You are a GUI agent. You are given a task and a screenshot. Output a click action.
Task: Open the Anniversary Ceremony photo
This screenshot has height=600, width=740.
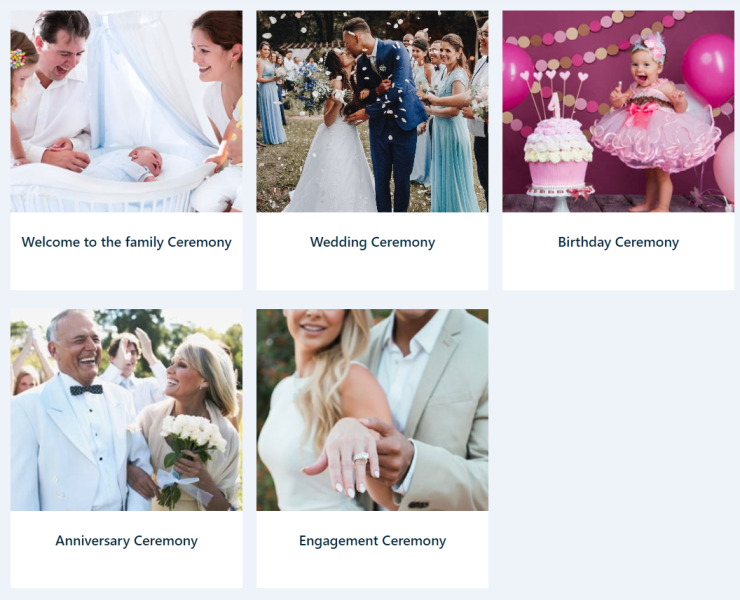pos(126,410)
